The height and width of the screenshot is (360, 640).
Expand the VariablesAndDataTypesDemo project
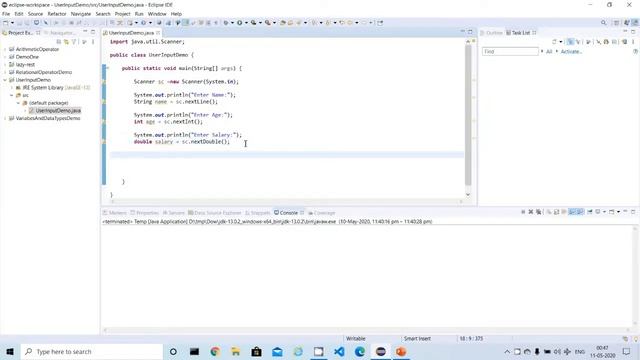point(5,118)
